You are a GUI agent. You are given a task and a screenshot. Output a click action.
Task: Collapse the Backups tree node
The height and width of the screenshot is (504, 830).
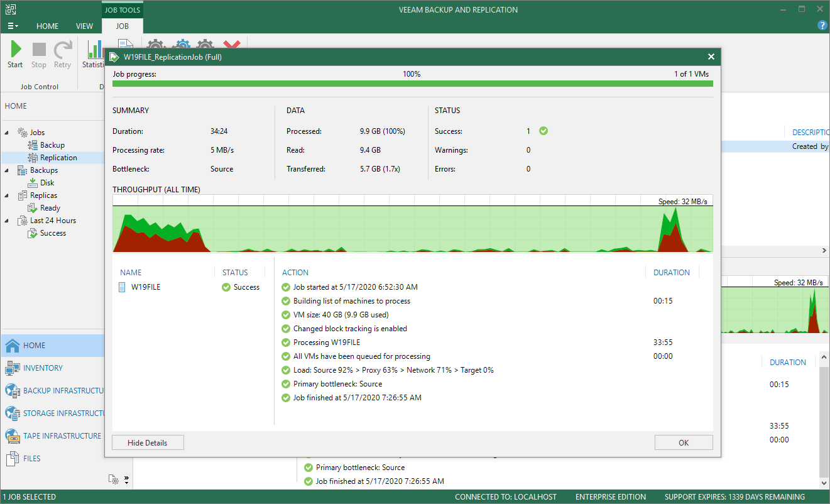pyautogui.click(x=7, y=170)
